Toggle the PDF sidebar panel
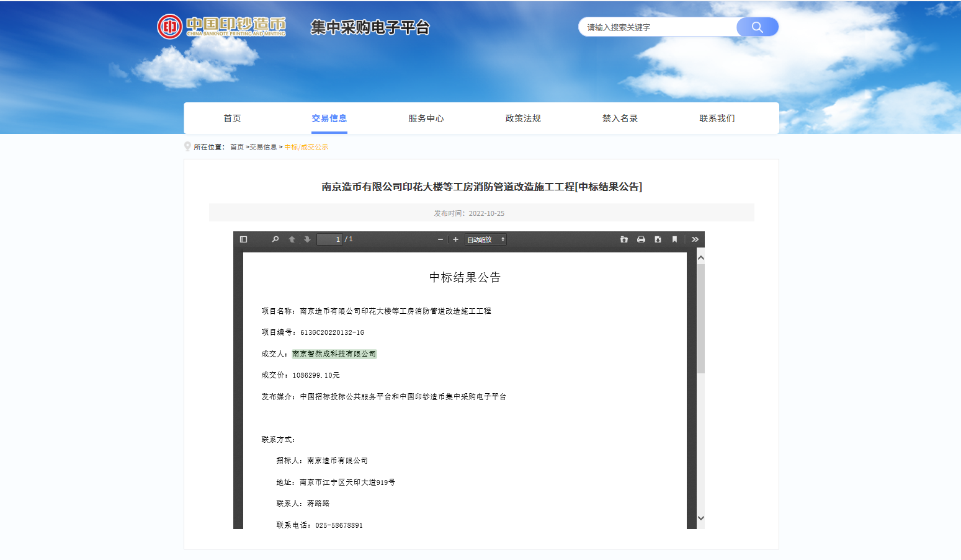Image resolution: width=961 pixels, height=560 pixels. (x=243, y=239)
